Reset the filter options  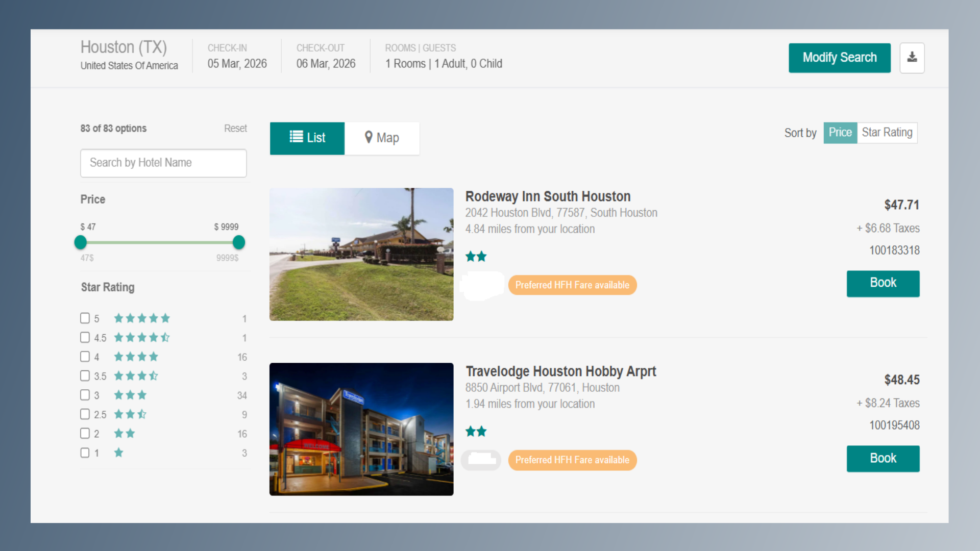(235, 129)
